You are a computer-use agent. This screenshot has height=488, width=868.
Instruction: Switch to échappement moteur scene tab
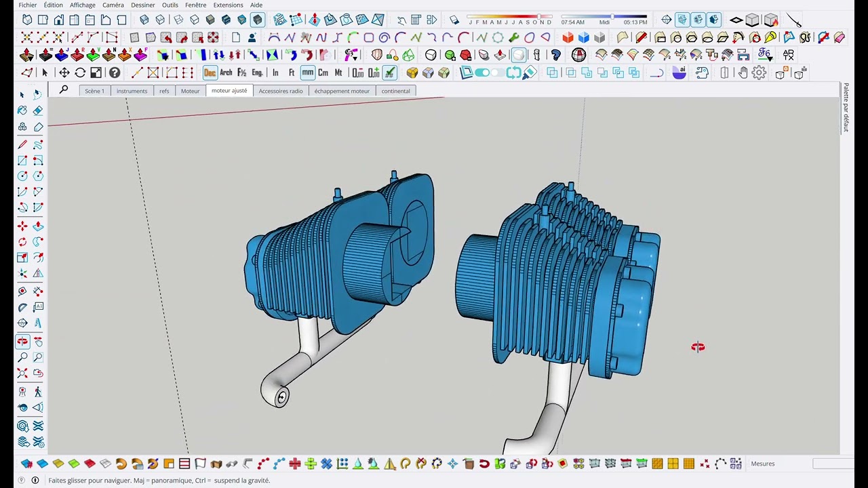tap(342, 91)
